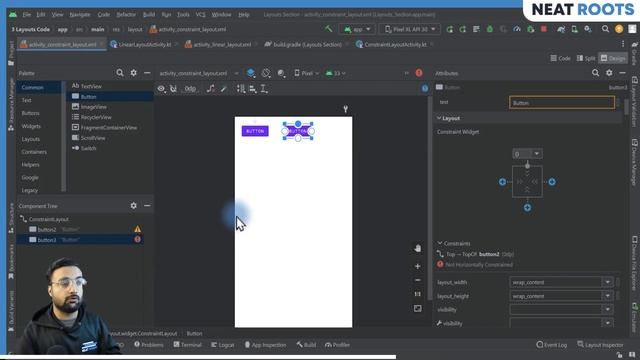
Task: Zoom out using the minus icon on canvas
Action: (418, 280)
